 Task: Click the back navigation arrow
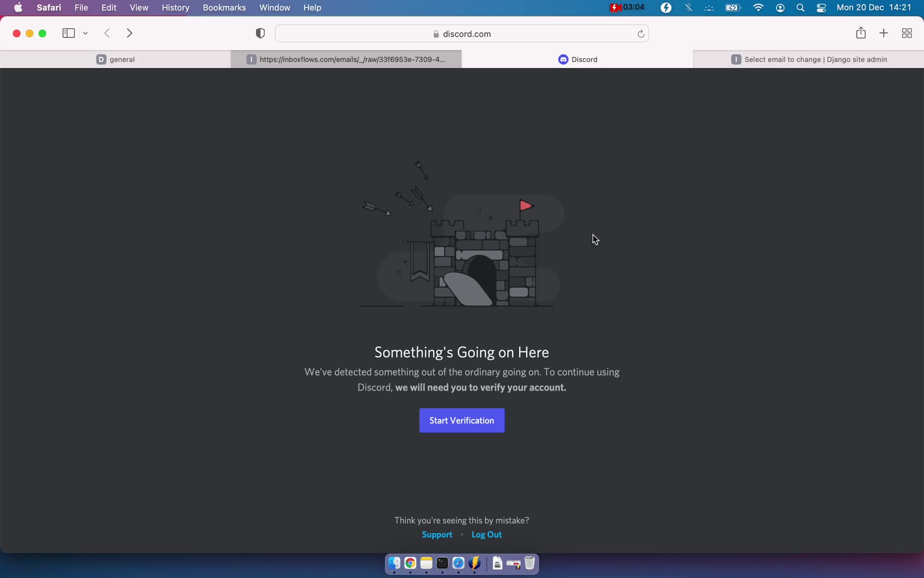pyautogui.click(x=107, y=33)
